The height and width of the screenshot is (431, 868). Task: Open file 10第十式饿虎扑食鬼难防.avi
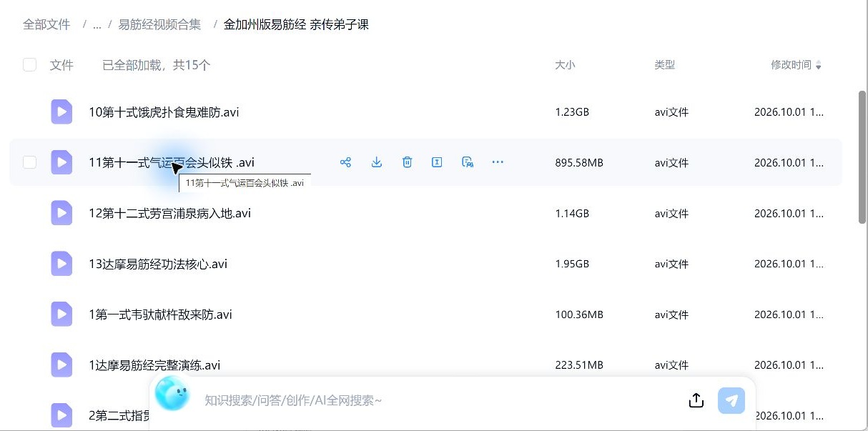(164, 112)
